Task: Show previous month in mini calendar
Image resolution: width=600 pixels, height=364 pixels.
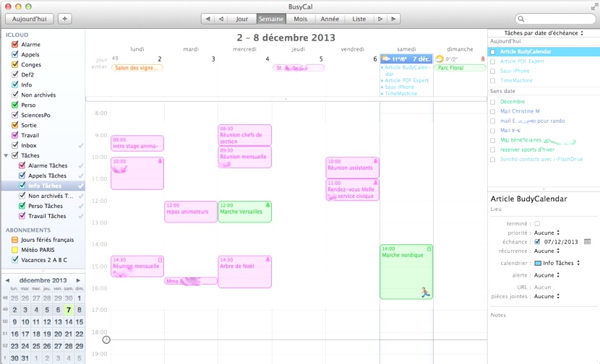Action: click(7, 280)
